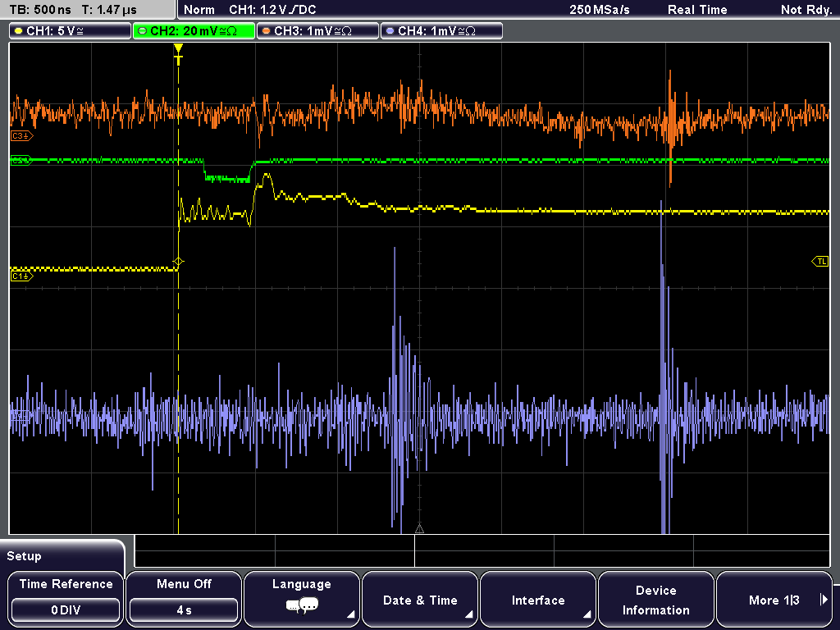Adjust the 4 s menu off value
The image size is (840, 630).
coord(184,610)
